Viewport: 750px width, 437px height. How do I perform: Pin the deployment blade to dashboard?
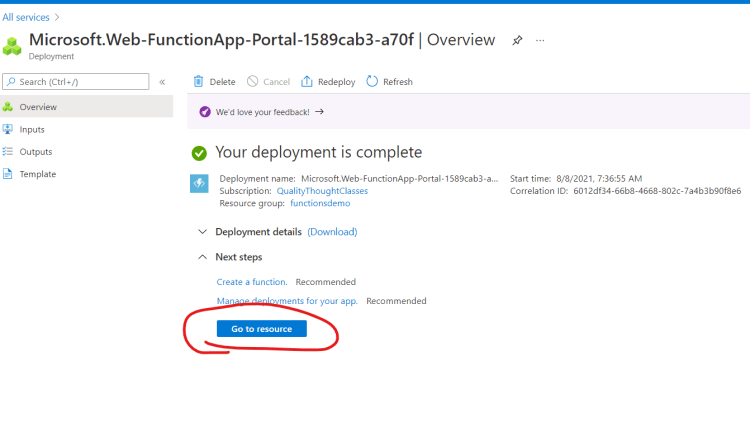coord(517,40)
